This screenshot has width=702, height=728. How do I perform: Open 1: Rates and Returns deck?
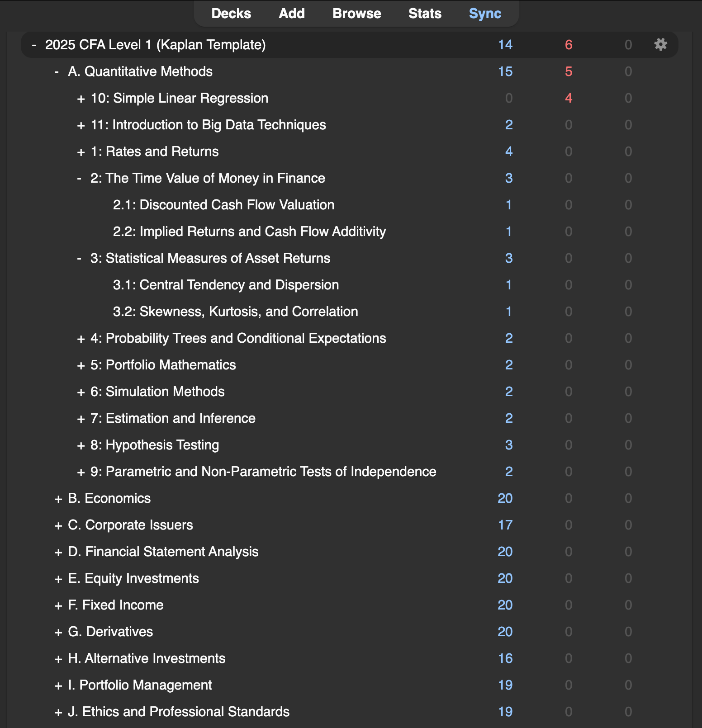155,151
